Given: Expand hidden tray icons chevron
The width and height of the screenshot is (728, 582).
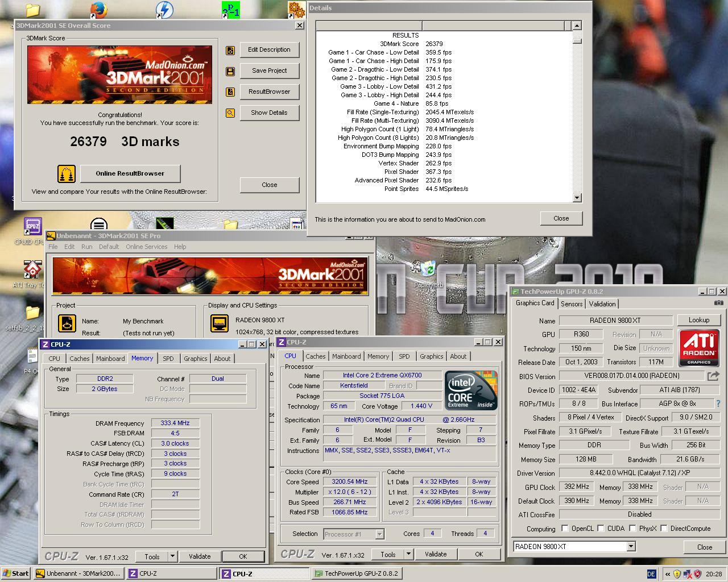Looking at the screenshot, I should point(667,574).
